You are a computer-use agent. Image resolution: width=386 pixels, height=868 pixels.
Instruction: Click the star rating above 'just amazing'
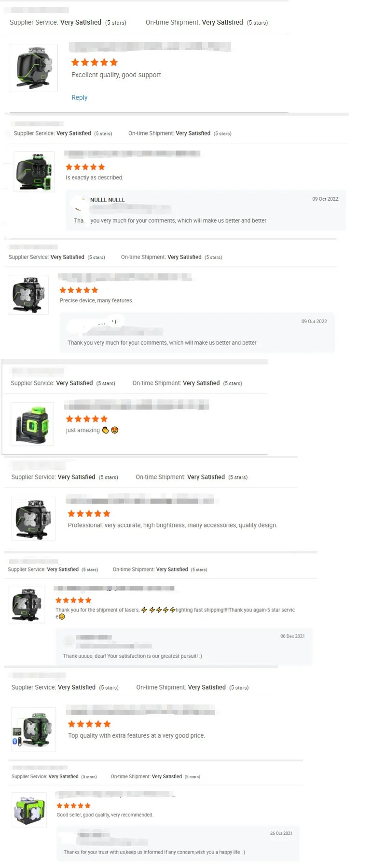click(x=87, y=419)
